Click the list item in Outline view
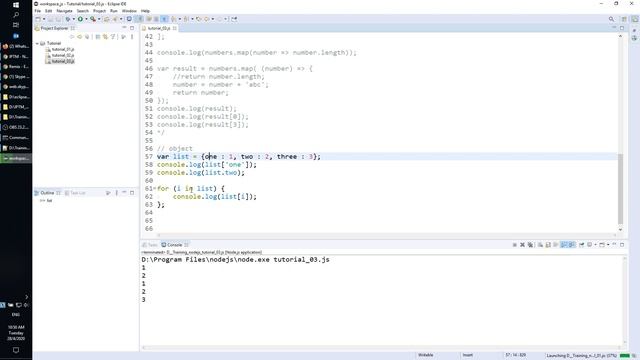This screenshot has height=360, width=640. coord(46,201)
